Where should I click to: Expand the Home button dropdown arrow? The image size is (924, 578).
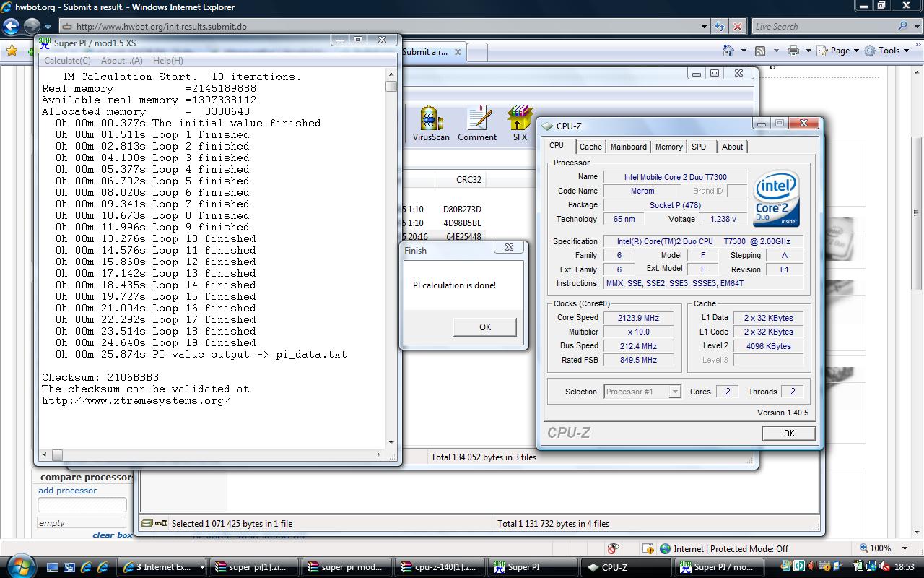[x=744, y=51]
